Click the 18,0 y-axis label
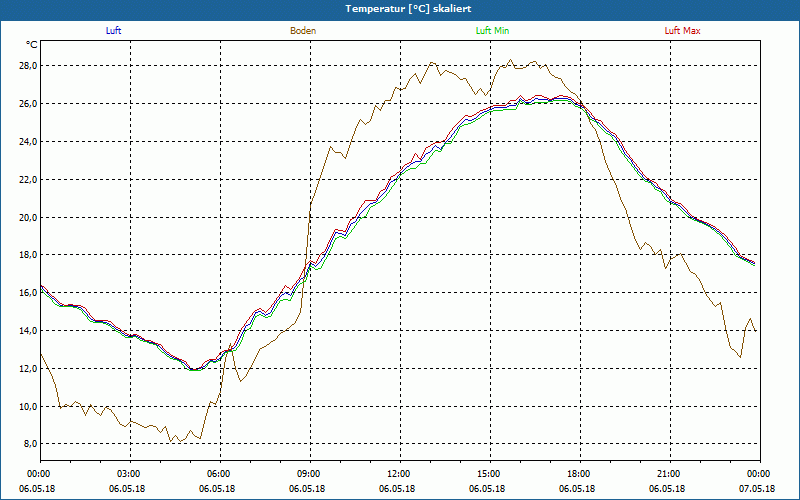Image resolution: width=800 pixels, height=500 pixels. [28, 255]
